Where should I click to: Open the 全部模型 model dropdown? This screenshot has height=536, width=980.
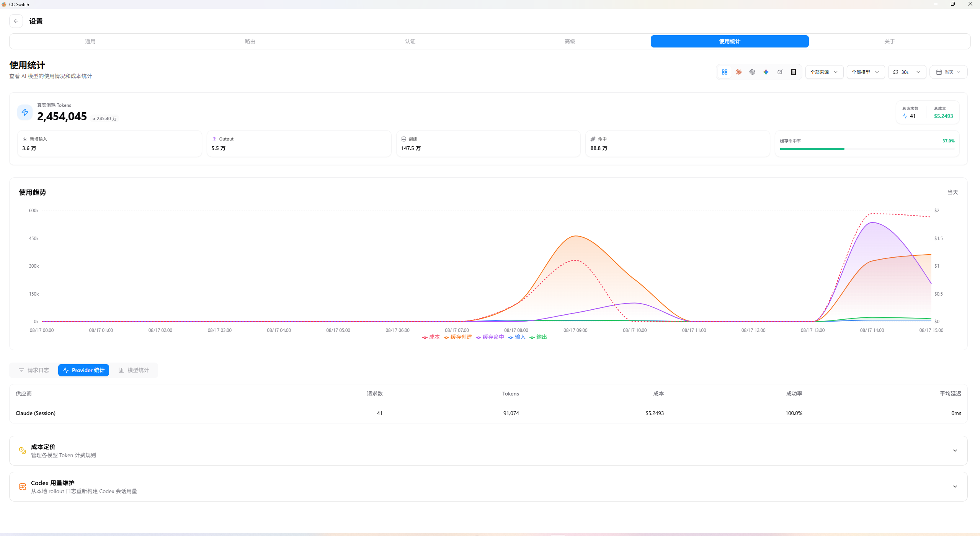[866, 72]
